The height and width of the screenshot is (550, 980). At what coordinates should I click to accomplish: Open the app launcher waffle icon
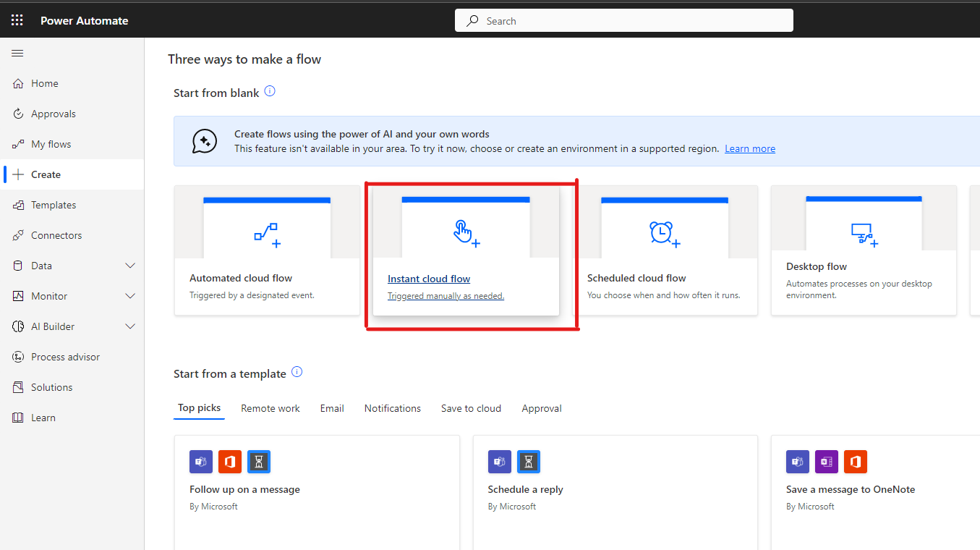click(x=17, y=20)
